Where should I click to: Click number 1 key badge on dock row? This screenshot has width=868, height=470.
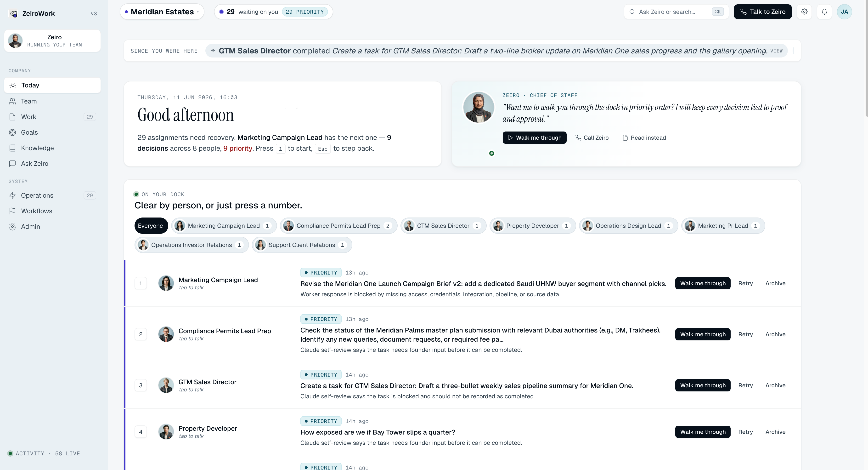pyautogui.click(x=141, y=283)
